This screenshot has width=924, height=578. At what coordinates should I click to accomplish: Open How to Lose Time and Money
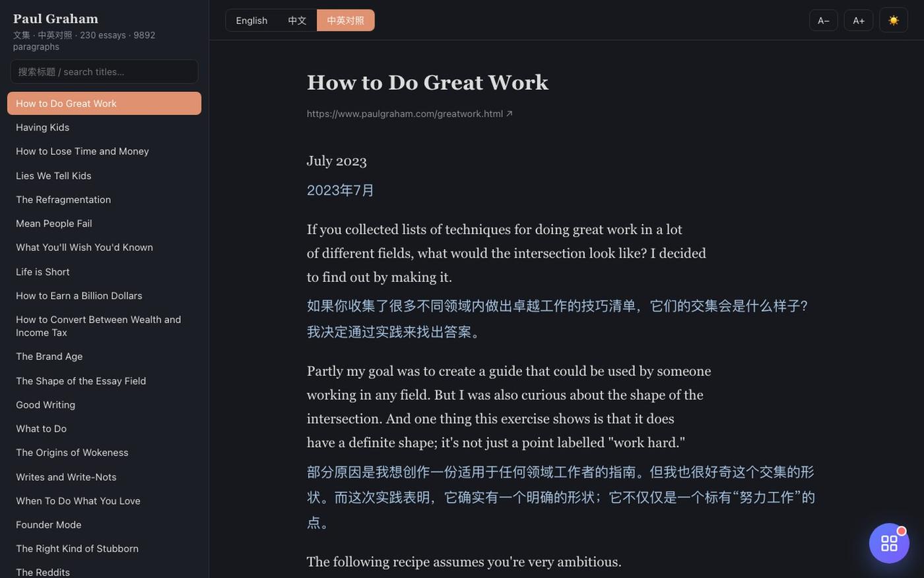pos(104,151)
